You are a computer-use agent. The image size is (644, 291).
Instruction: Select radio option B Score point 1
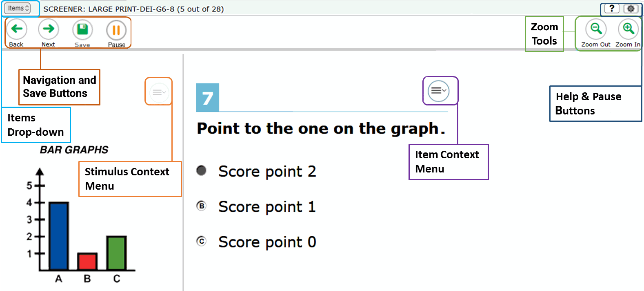[x=201, y=206]
